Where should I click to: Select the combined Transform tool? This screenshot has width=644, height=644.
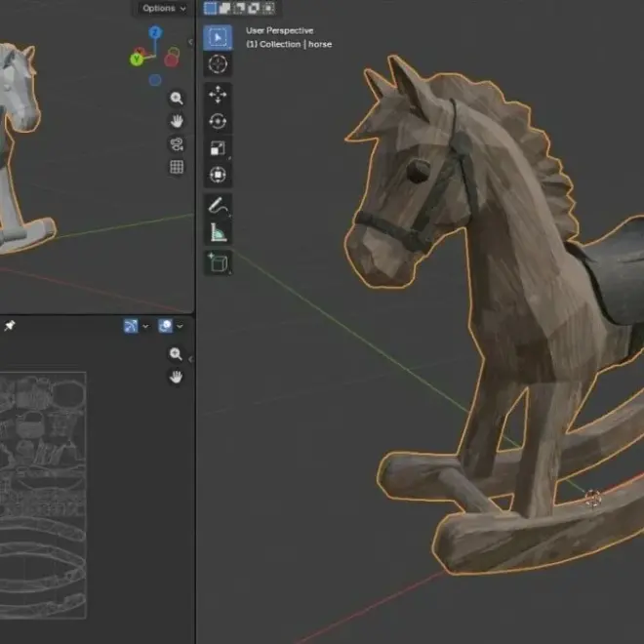[218, 176]
